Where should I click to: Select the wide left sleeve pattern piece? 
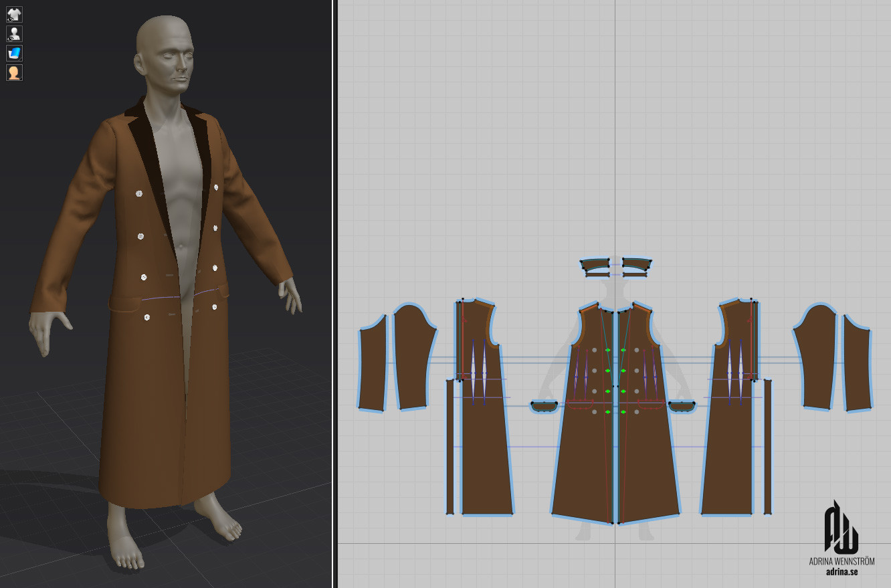click(x=414, y=357)
